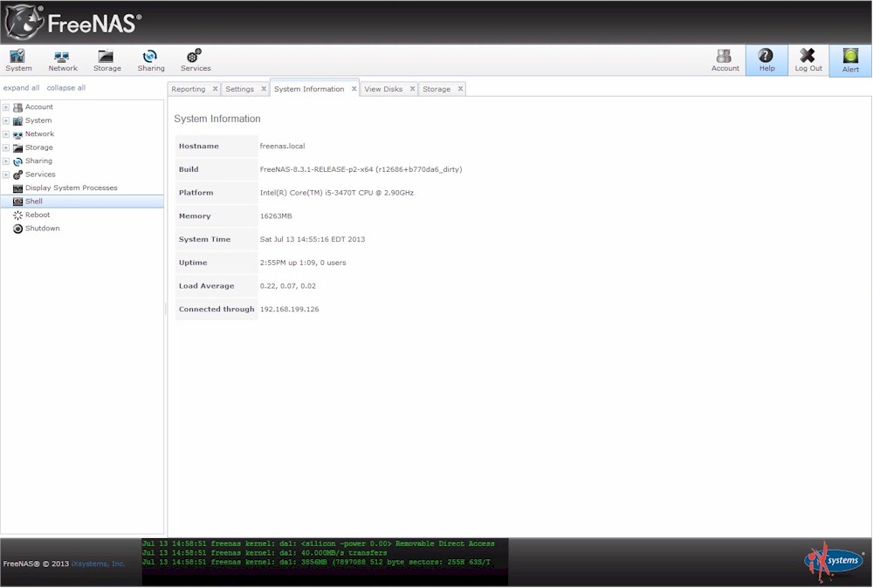Select Services in the sidebar tree

(40, 174)
